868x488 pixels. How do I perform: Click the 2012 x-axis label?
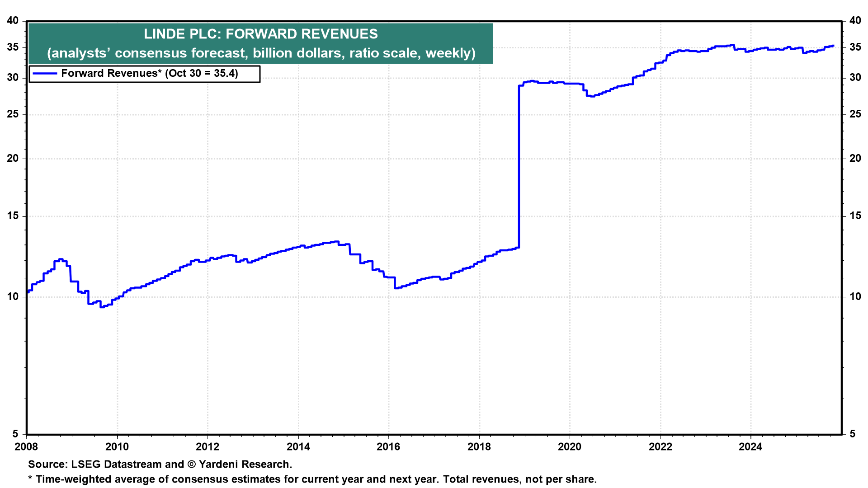point(208,447)
